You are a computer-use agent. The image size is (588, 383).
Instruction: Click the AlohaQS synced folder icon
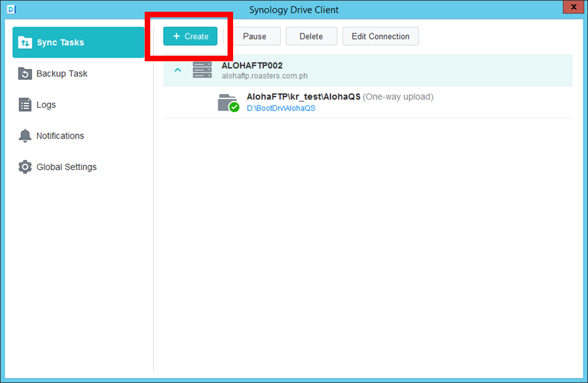(x=228, y=103)
